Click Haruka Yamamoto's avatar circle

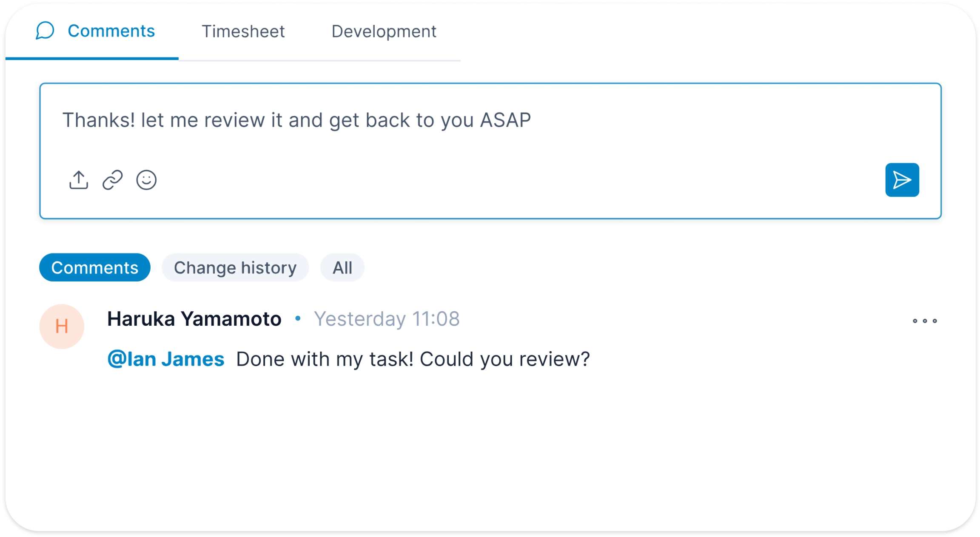point(62,326)
